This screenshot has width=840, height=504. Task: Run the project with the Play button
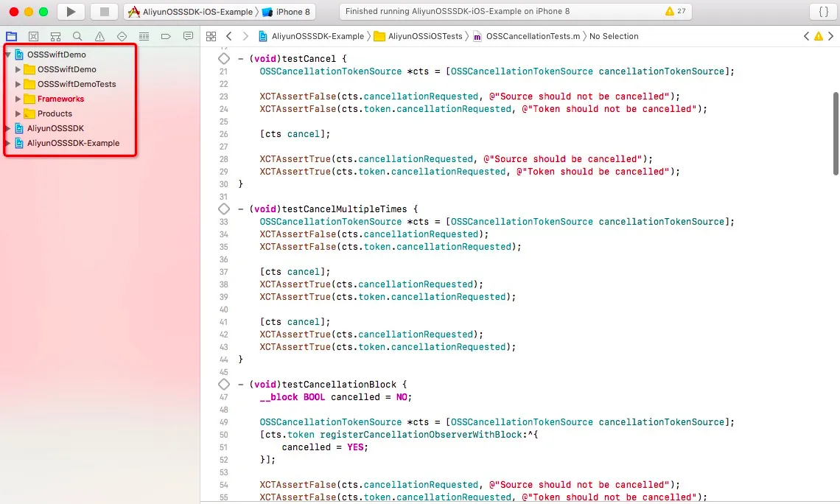pos(71,11)
